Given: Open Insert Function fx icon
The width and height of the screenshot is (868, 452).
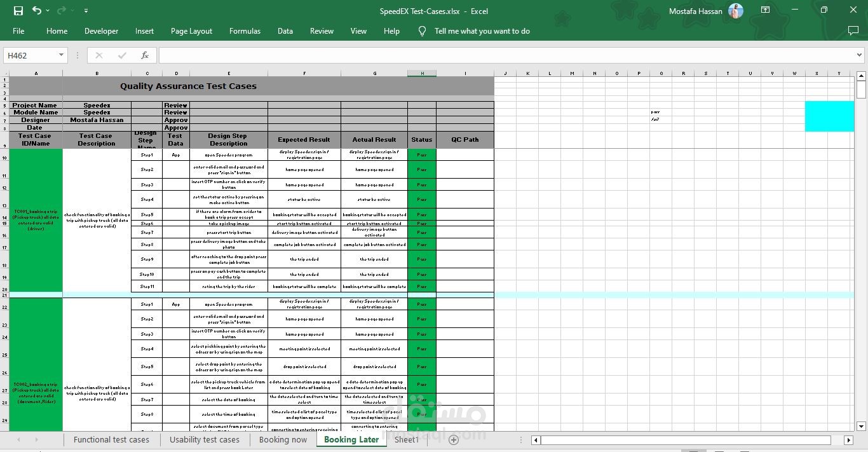Looking at the screenshot, I should pyautogui.click(x=145, y=55).
